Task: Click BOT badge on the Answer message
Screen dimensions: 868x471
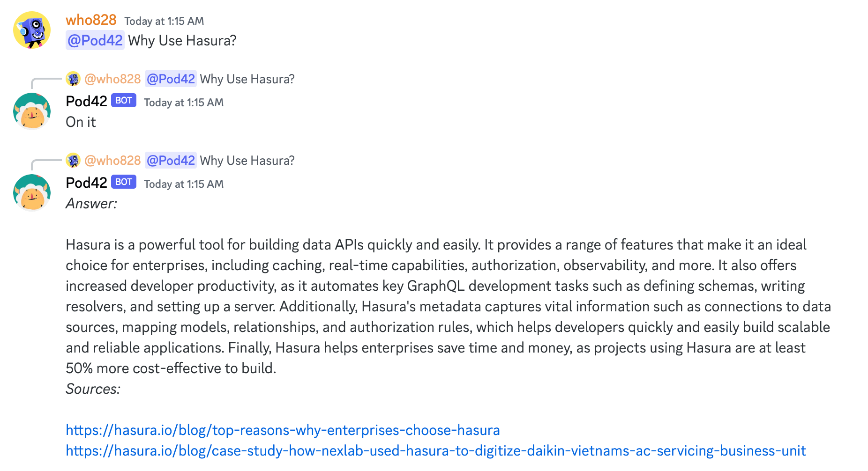Action: (x=124, y=182)
